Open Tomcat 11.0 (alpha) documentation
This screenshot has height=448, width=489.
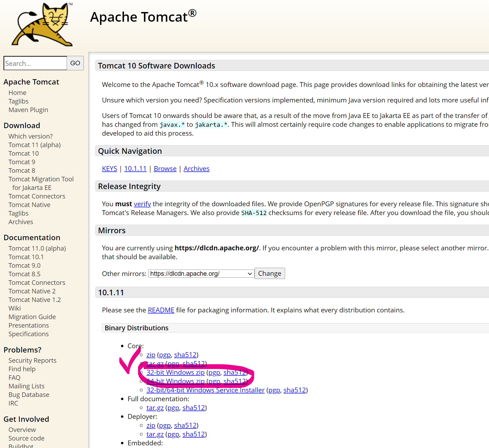(x=37, y=248)
